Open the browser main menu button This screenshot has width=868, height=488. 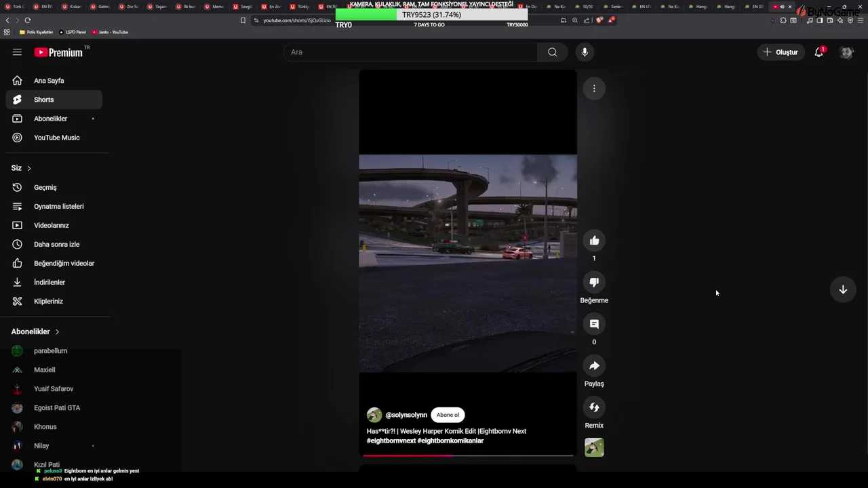pyautogui.click(x=861, y=20)
